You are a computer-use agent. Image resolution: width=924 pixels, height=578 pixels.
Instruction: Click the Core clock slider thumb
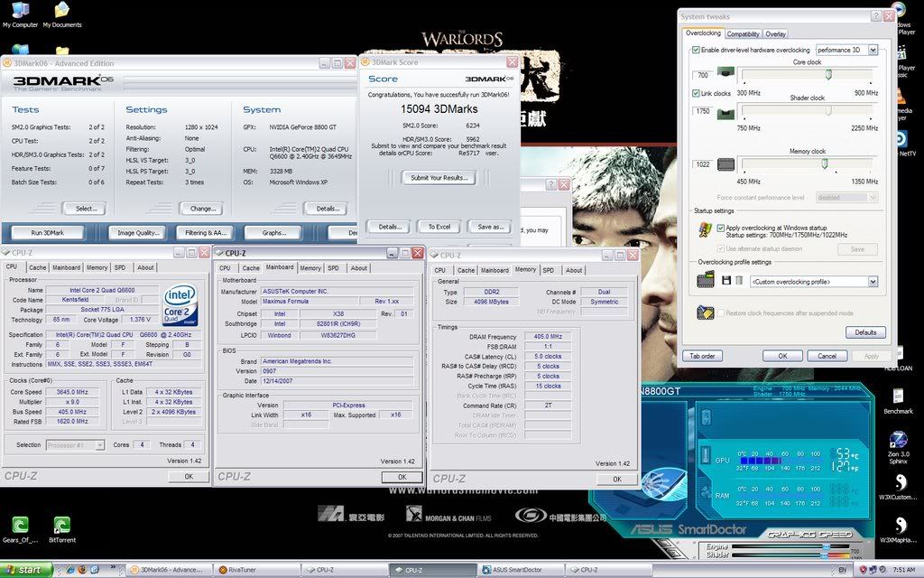[828, 74]
